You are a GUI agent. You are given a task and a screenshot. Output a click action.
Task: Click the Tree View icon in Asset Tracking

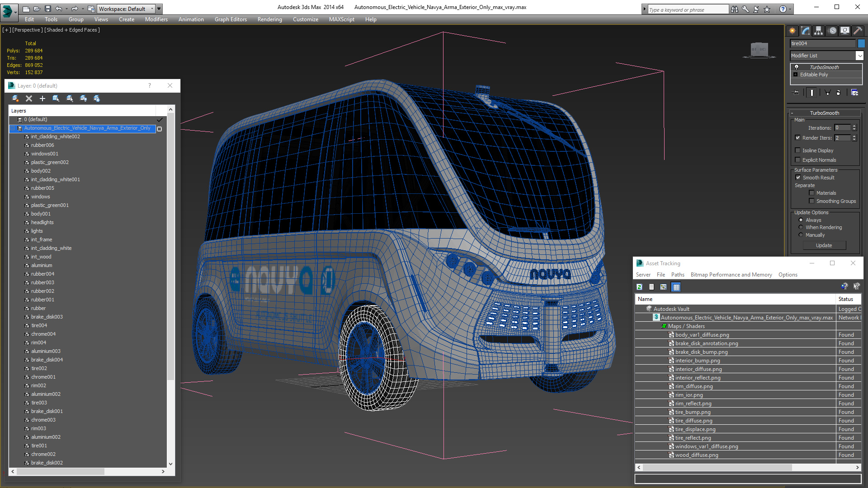click(664, 287)
